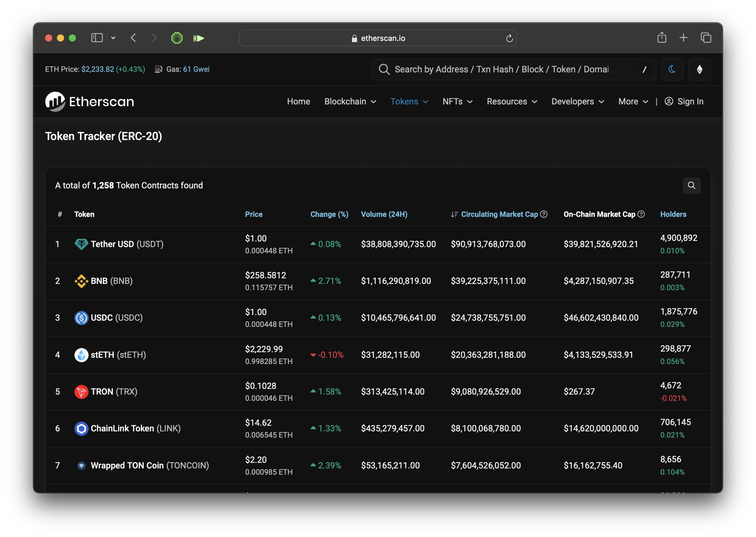Toggle the Safari sidebar button
The width and height of the screenshot is (756, 537).
(97, 38)
